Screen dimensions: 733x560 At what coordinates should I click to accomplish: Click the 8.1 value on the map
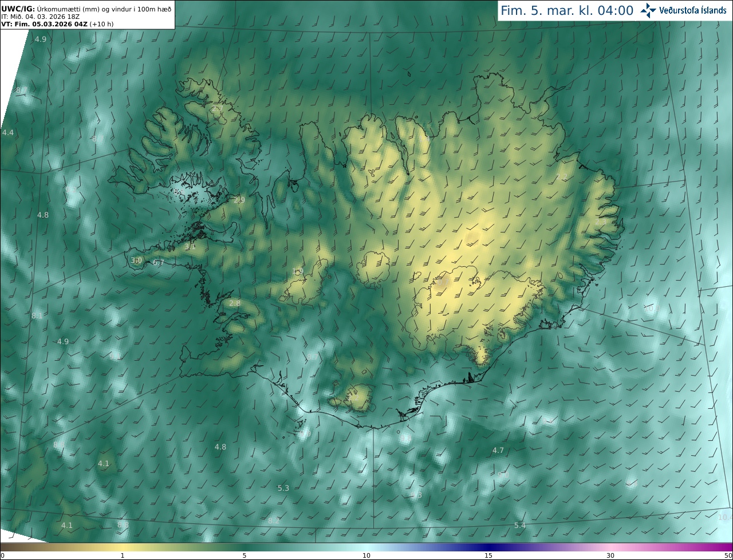point(37,316)
